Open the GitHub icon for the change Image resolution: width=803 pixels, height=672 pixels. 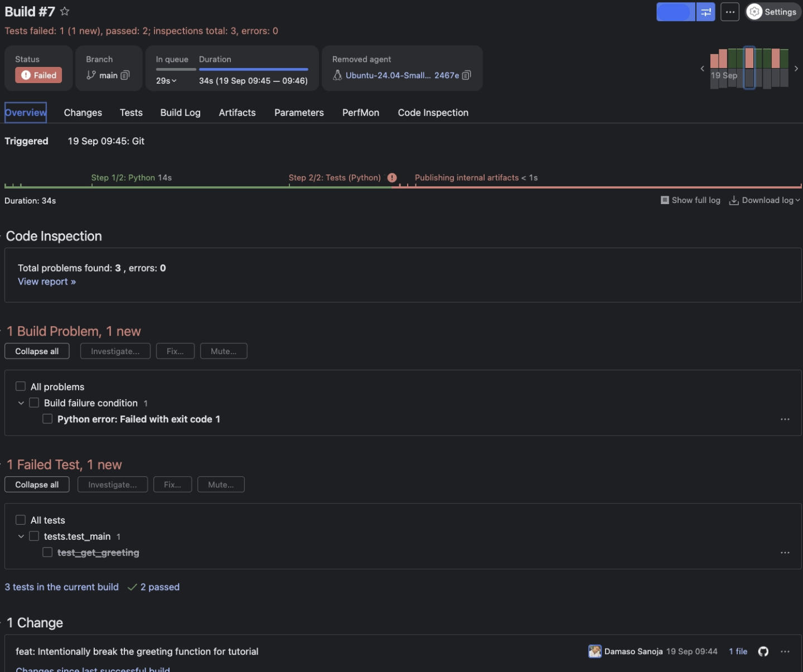tap(763, 651)
